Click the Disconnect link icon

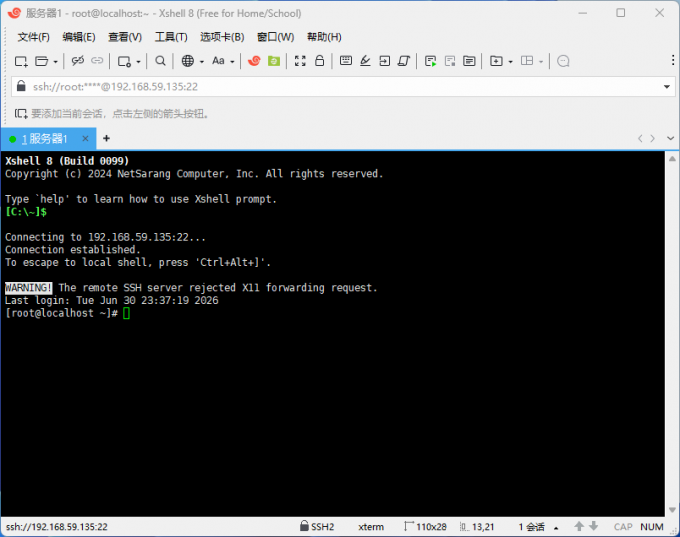click(x=78, y=61)
